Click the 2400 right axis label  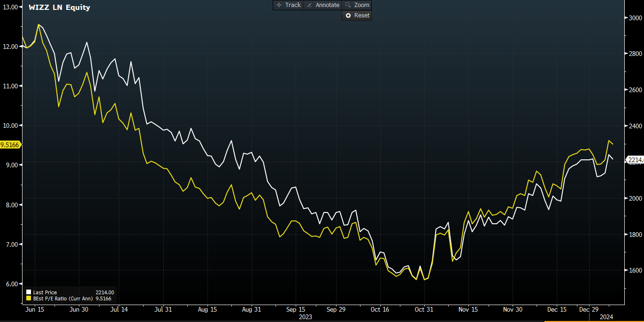pyautogui.click(x=635, y=126)
